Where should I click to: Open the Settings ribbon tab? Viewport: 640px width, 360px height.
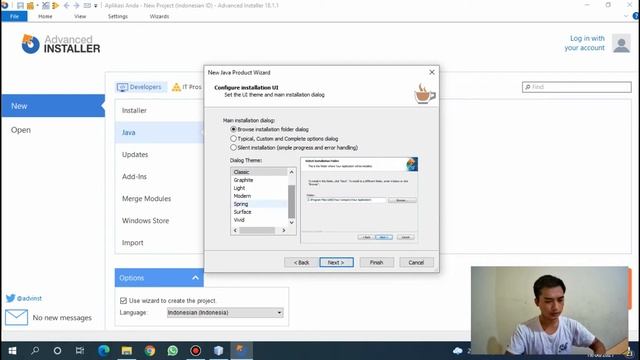118,16
